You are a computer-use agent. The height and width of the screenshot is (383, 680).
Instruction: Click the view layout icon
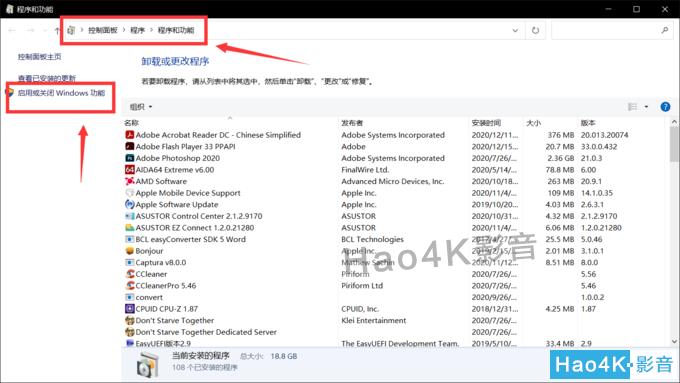coord(632,107)
